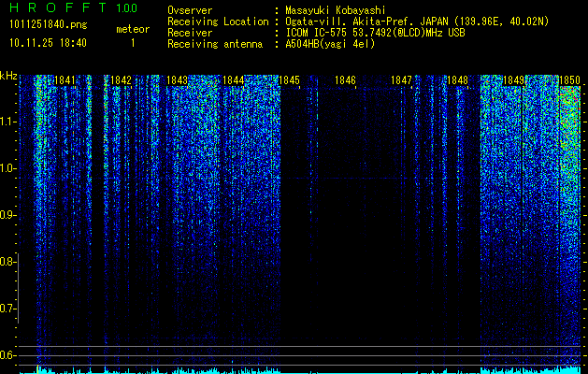Select the filename 1011251840.png
Viewport: 588px width, 374px height.
[x=49, y=24]
